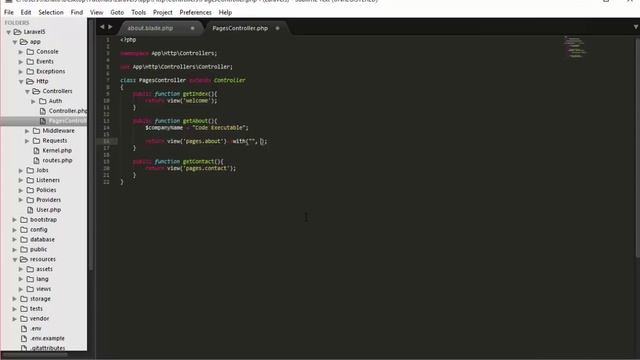Viewport: 640px width, 360px height.
Task: Close the PagesController.php tab
Action: (x=277, y=28)
